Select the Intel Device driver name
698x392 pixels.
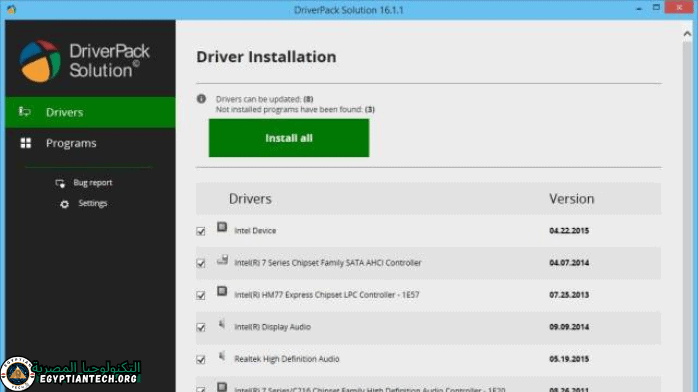255,230
